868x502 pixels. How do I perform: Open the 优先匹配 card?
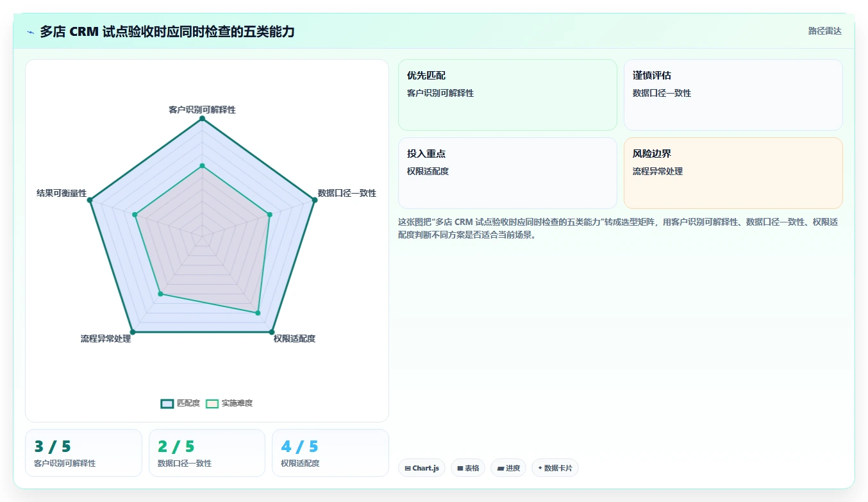tap(508, 95)
